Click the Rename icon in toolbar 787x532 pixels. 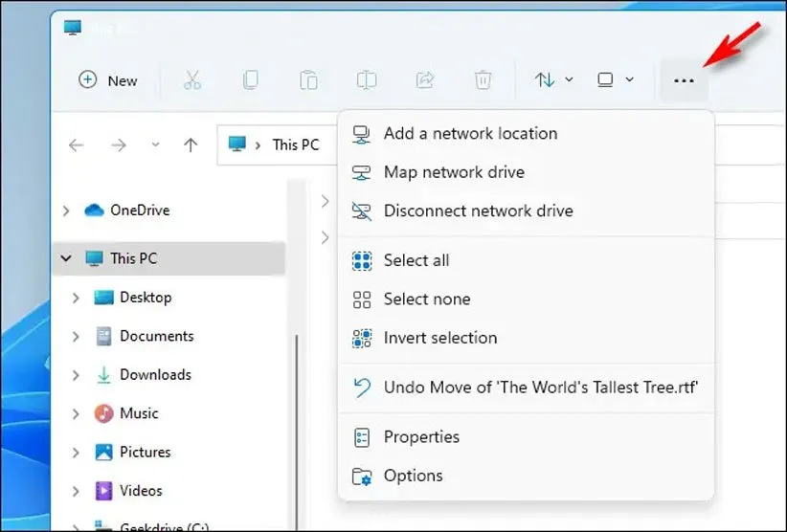pos(367,80)
